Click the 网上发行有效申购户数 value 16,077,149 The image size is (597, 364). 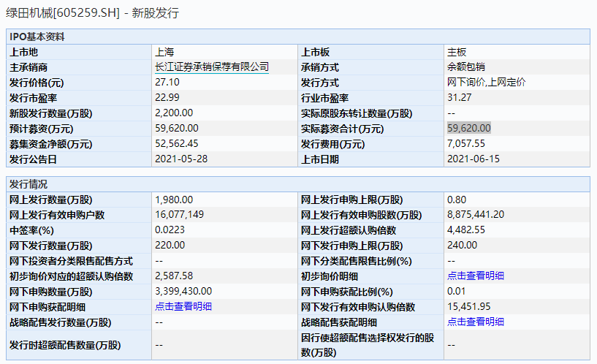pyautogui.click(x=179, y=215)
